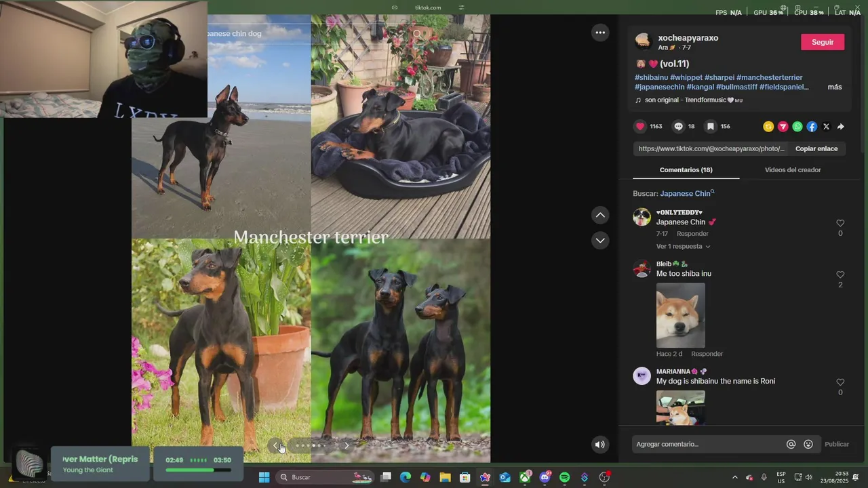Screen dimensions: 868x488
Task: Open MARIANNA's shiba image attachment
Action: (x=680, y=407)
